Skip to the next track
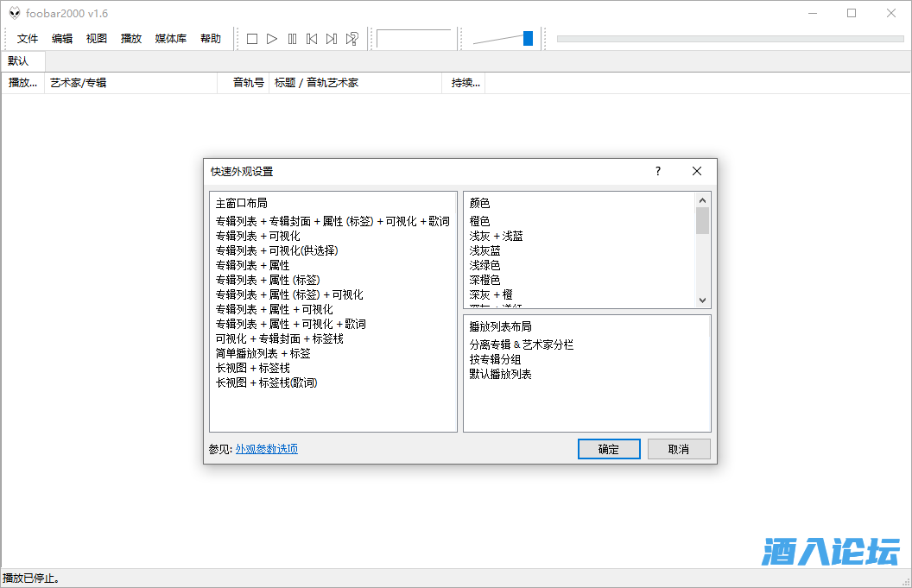Viewport: 912px width, 588px height. (x=332, y=39)
